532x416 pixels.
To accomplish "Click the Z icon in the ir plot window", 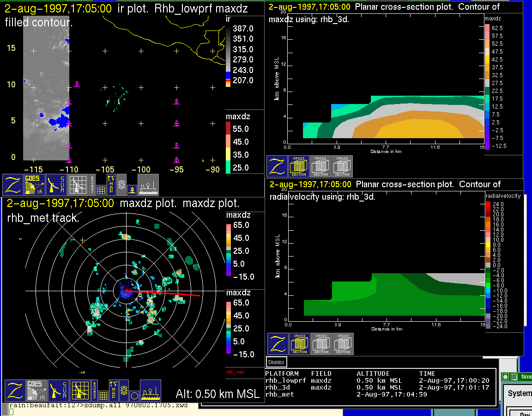I will [13, 185].
